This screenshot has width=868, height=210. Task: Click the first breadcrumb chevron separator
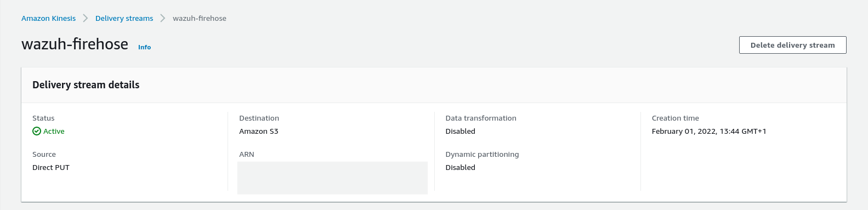pyautogui.click(x=86, y=18)
